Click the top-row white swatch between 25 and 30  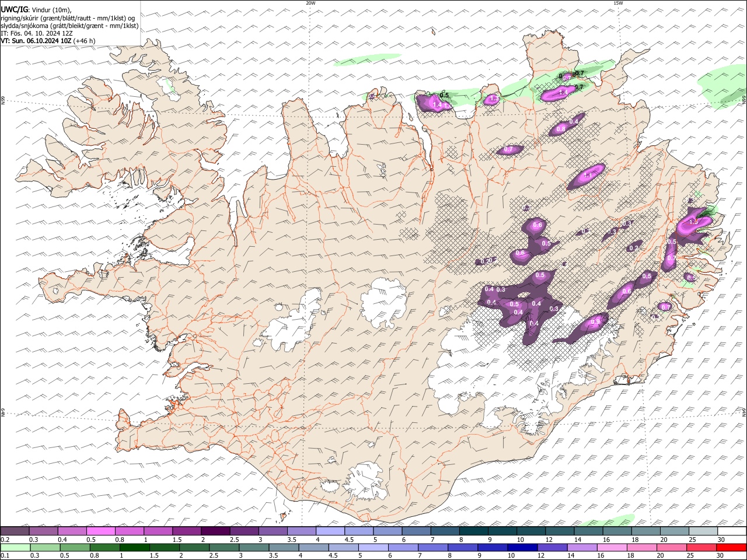click(x=703, y=531)
